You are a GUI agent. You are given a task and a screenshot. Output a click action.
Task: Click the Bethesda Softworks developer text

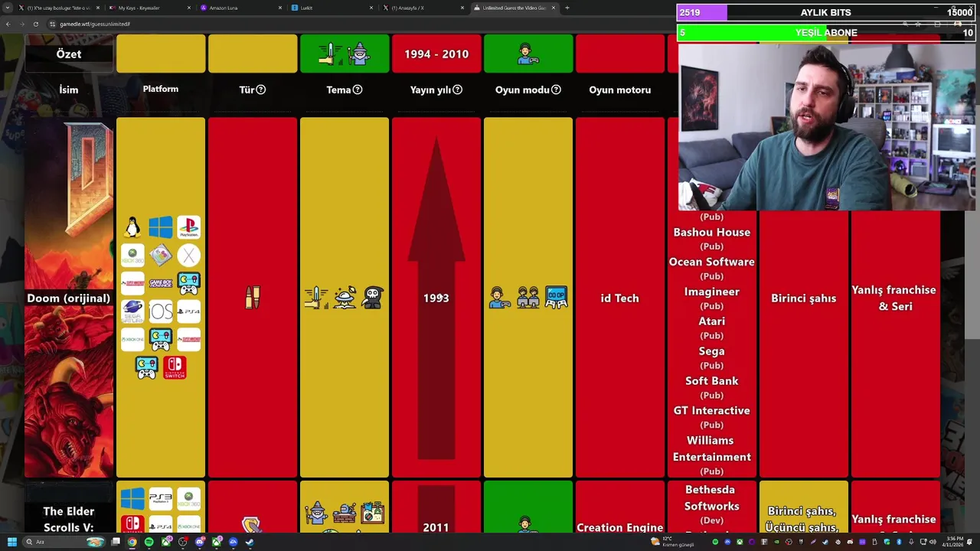click(x=712, y=497)
